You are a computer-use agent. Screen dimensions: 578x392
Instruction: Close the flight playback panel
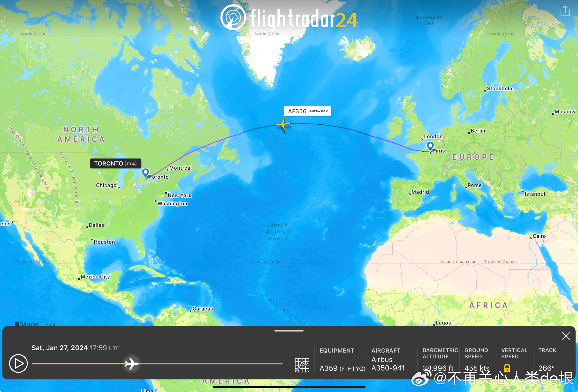566,336
